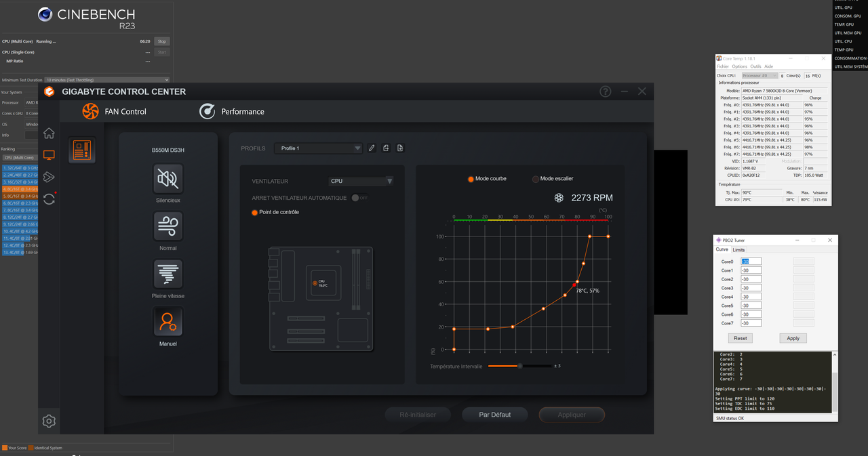Open the Gigabyte Control Center home page

pos(49,133)
